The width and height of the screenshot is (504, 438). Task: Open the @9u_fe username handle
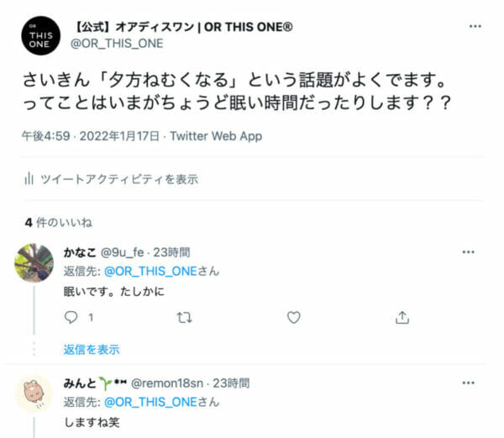point(123,252)
